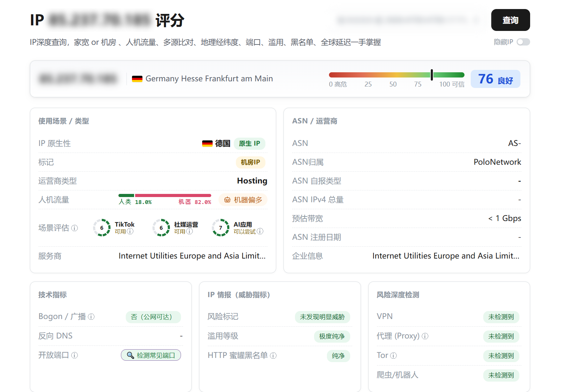Click the info icon beside HTTP 蜜罐黑名单
The width and height of the screenshot is (568, 392).
click(x=273, y=356)
